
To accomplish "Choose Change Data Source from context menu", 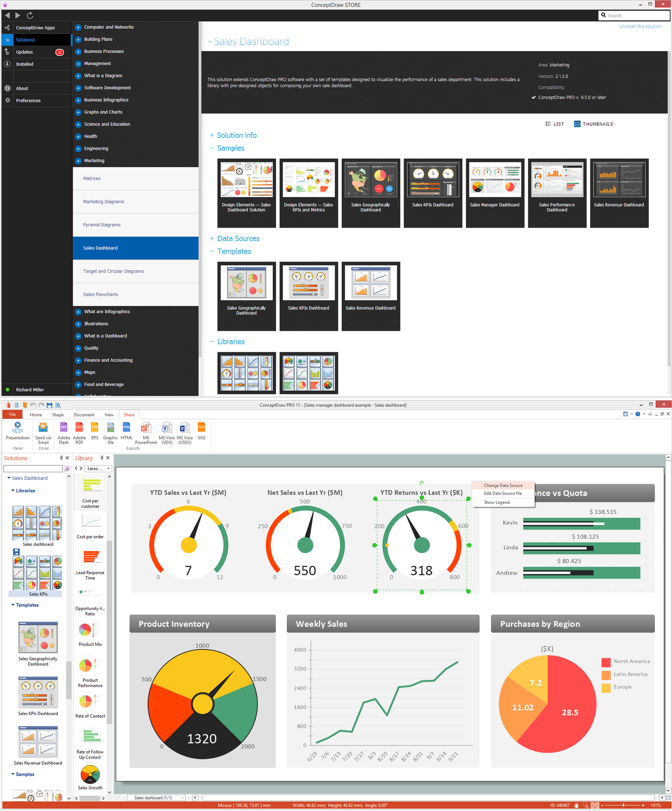I will 503,485.
